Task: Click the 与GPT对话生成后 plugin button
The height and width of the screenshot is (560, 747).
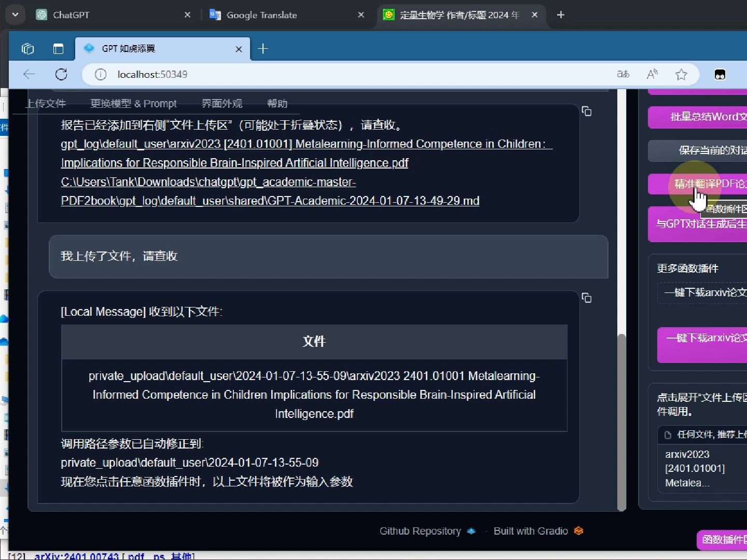Action: point(697,224)
